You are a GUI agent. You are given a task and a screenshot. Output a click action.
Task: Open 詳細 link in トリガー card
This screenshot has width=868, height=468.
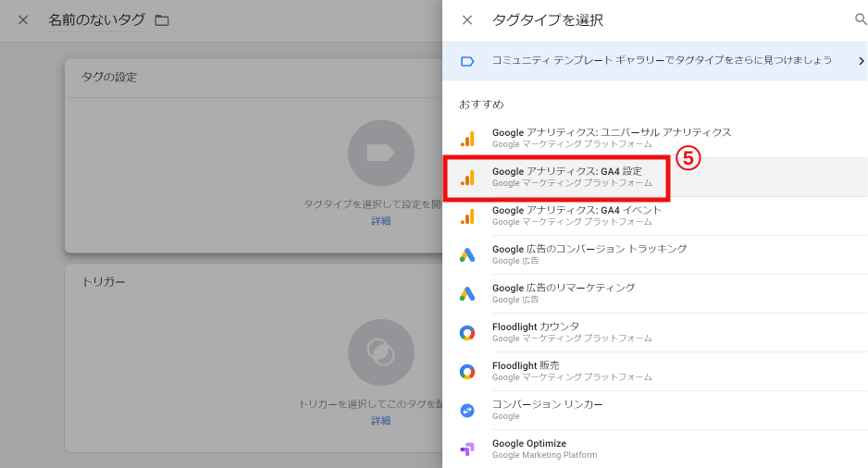pyautogui.click(x=381, y=421)
